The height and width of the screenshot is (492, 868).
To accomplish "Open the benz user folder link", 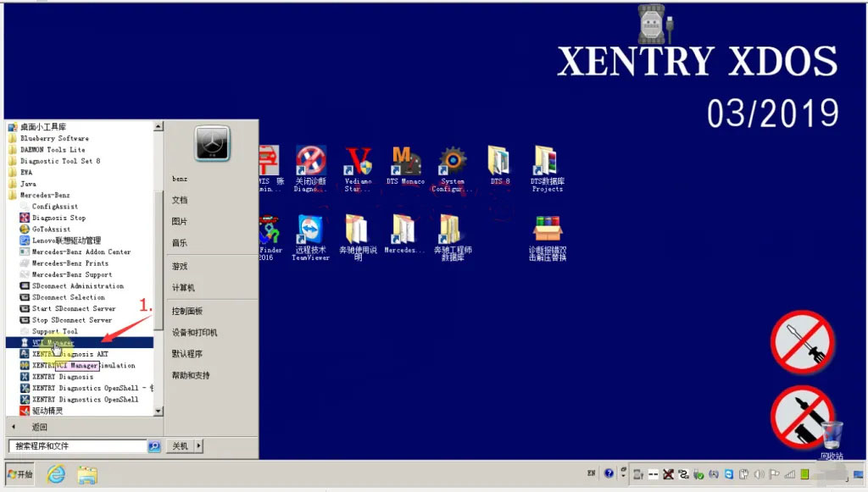I will tap(180, 180).
